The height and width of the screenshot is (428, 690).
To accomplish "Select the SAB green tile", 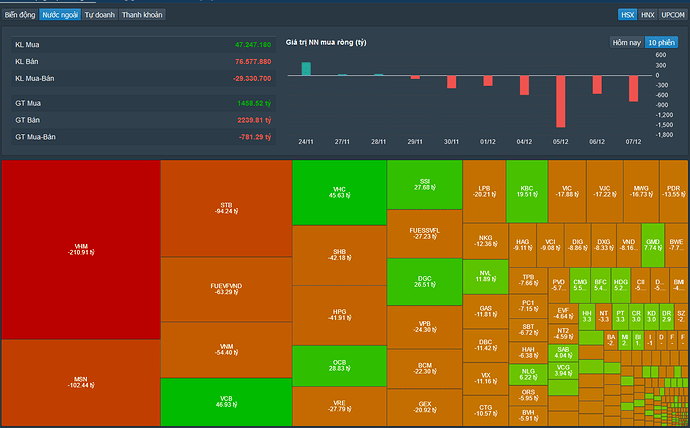I will point(563,353).
